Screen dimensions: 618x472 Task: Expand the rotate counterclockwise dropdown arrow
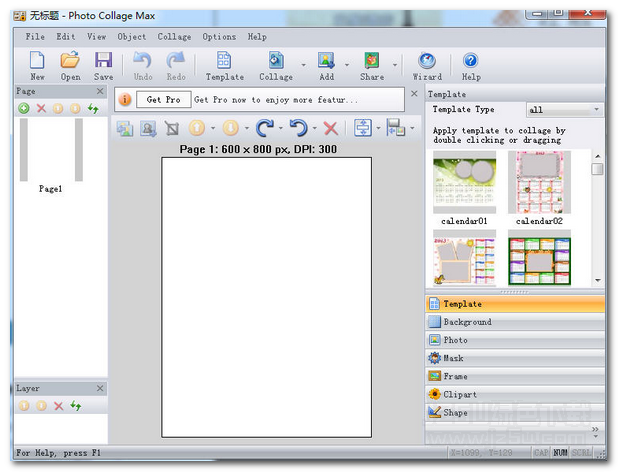coord(315,128)
